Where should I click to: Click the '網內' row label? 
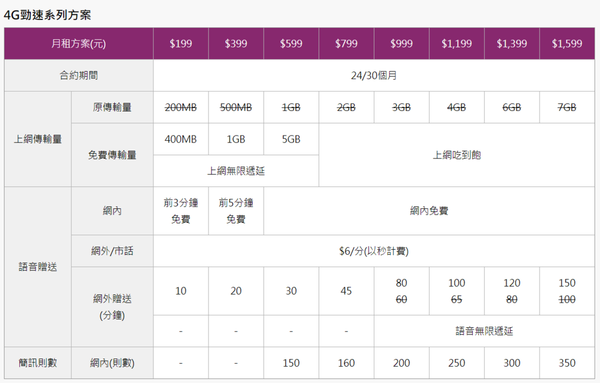point(112,211)
